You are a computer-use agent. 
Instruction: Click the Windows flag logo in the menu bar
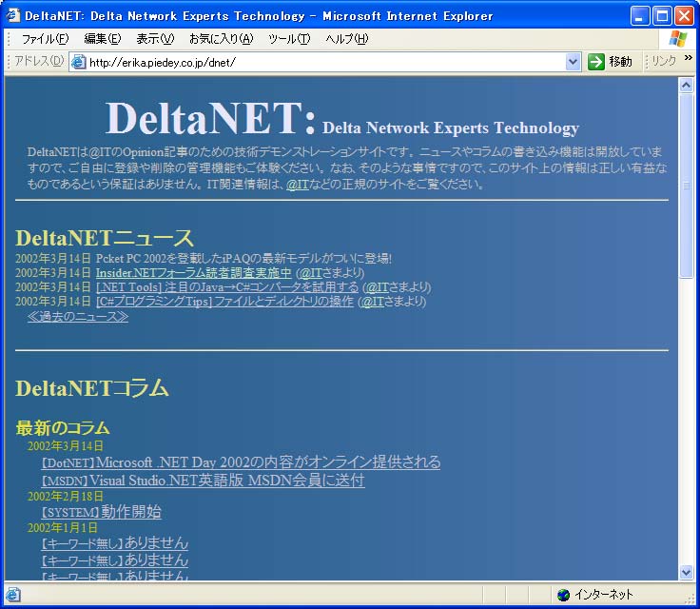pyautogui.click(x=678, y=39)
